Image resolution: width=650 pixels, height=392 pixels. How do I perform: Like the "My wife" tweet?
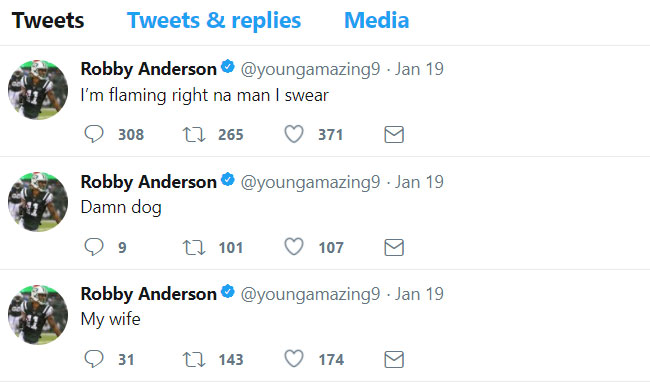(294, 359)
